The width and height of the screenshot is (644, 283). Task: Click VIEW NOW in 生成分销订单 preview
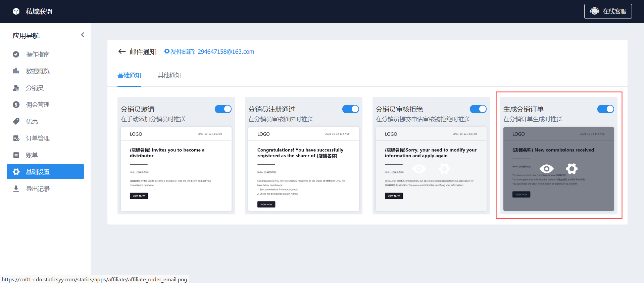point(521,194)
